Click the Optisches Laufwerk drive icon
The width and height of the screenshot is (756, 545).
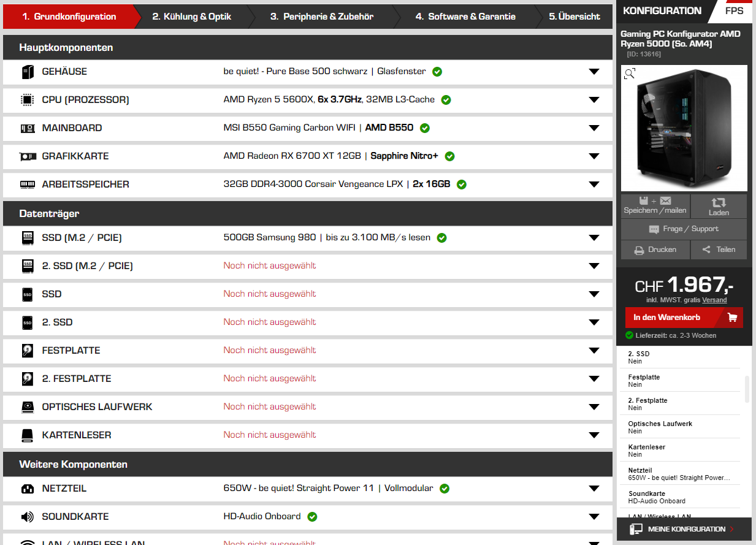28,407
